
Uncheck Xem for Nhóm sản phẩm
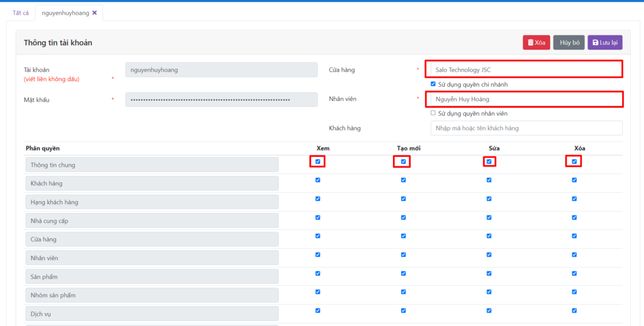pos(318,292)
